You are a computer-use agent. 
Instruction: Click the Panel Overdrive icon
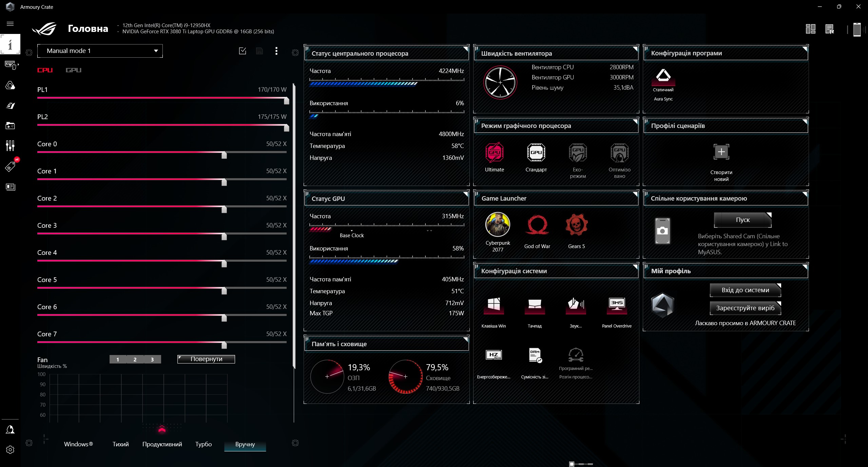pos(616,304)
